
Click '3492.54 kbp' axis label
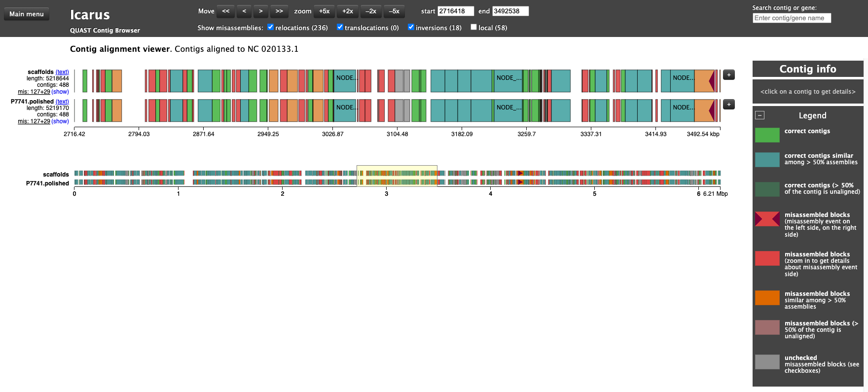[703, 134]
